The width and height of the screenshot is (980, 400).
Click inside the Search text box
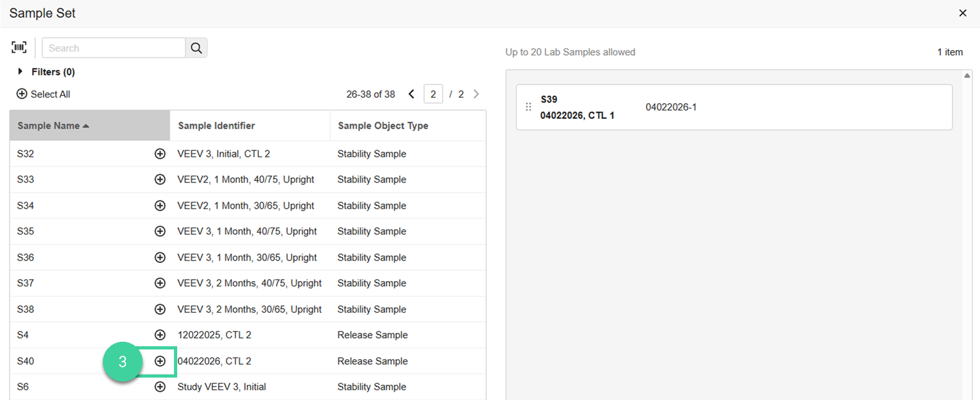point(113,47)
